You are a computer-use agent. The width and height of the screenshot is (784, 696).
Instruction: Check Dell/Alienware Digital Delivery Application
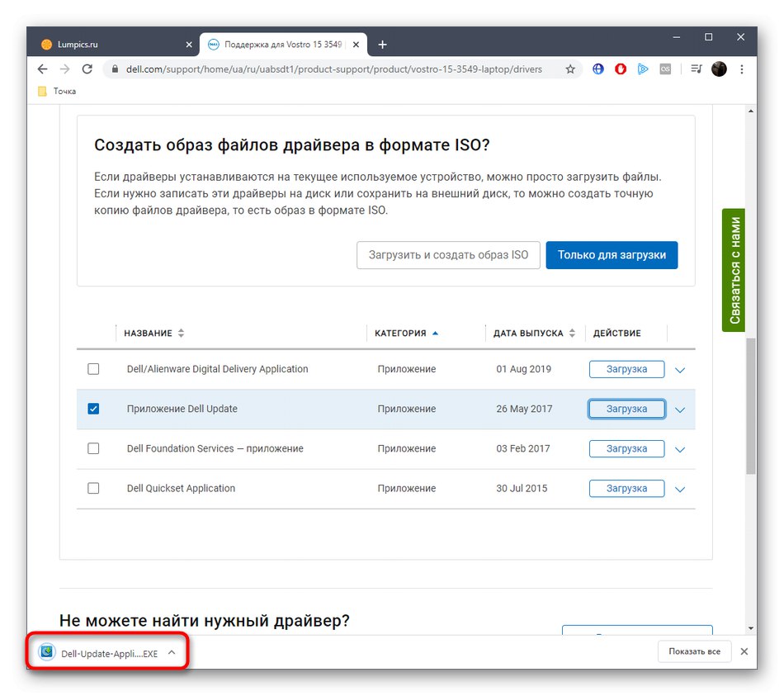[93, 369]
